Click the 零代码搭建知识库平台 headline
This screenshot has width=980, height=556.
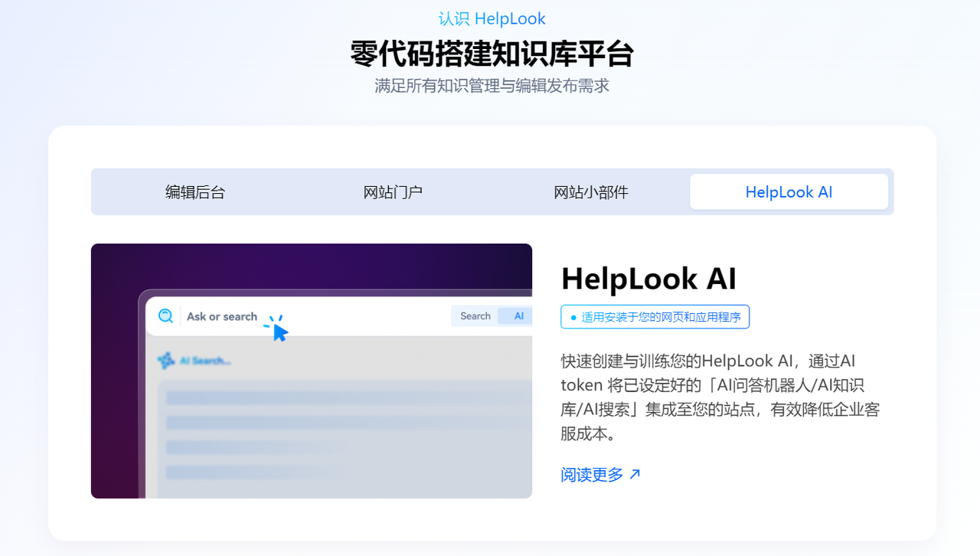[x=492, y=54]
